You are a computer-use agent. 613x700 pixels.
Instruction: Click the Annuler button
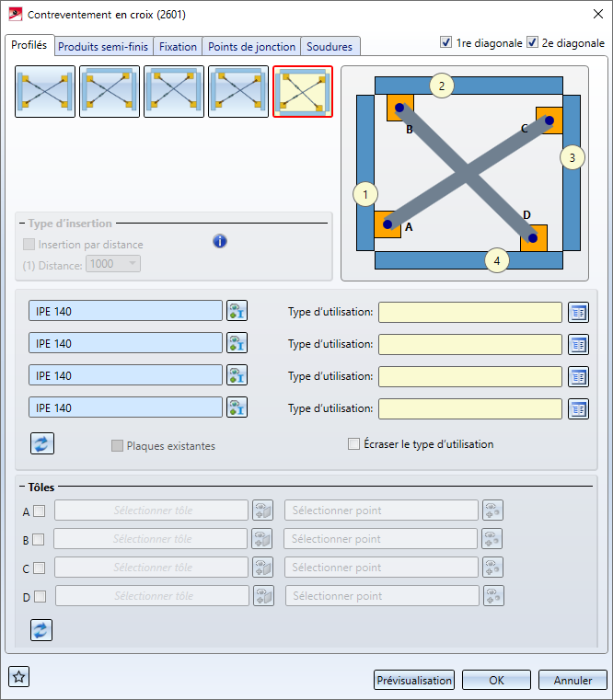pos(573,680)
